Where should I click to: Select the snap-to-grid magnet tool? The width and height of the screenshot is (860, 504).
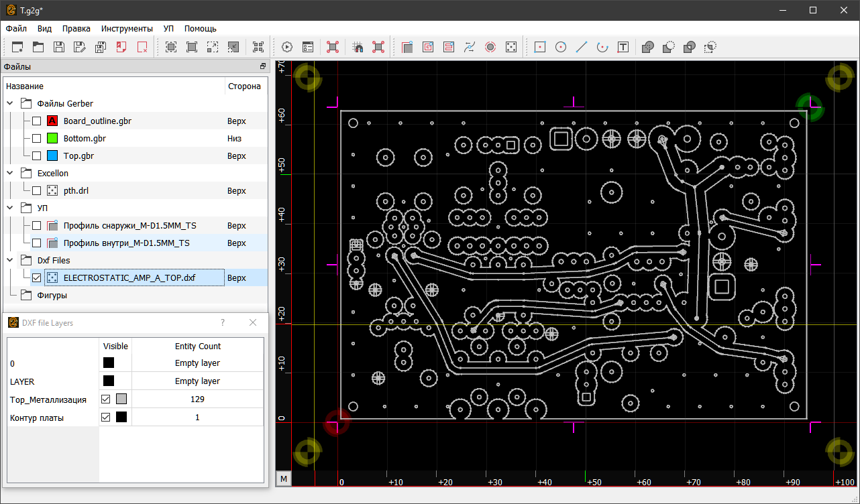click(358, 47)
